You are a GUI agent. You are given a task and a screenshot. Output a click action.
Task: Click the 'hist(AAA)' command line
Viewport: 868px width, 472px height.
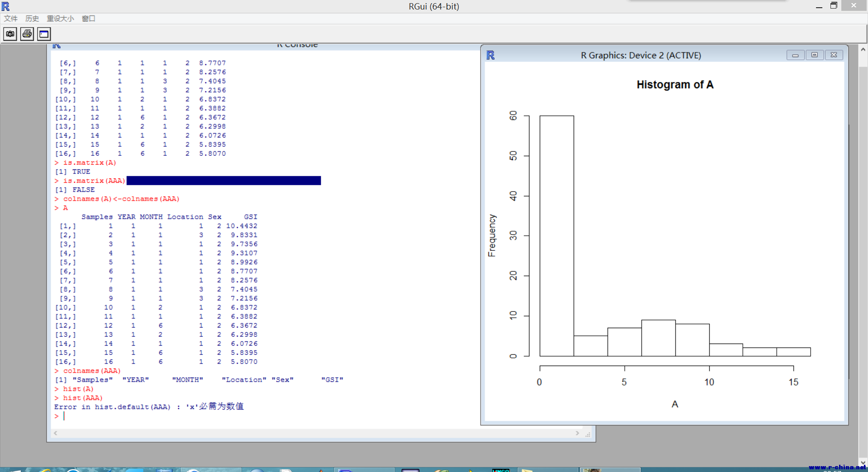[79, 398]
